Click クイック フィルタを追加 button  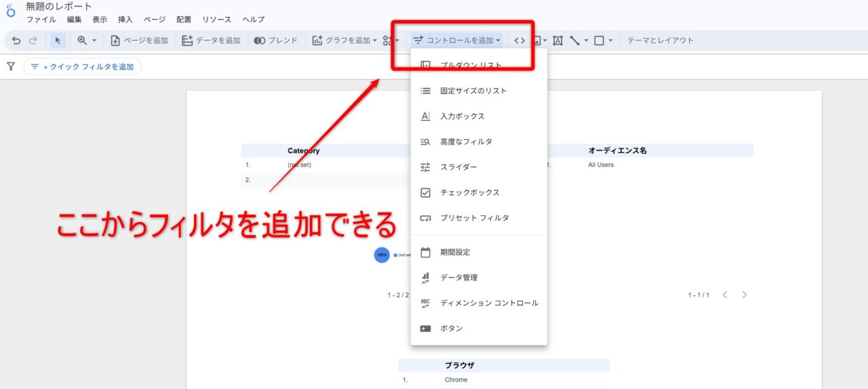pyautogui.click(x=82, y=67)
